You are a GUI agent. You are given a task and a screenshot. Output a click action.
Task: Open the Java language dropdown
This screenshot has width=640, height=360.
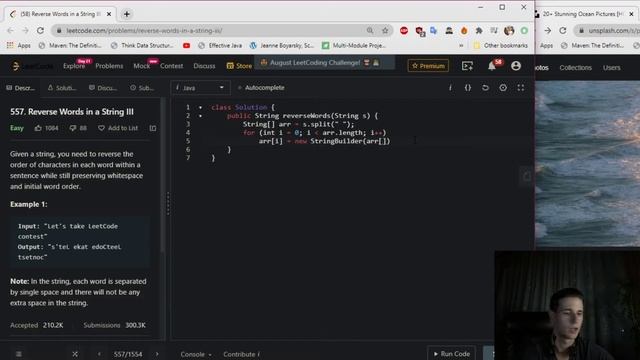click(200, 88)
